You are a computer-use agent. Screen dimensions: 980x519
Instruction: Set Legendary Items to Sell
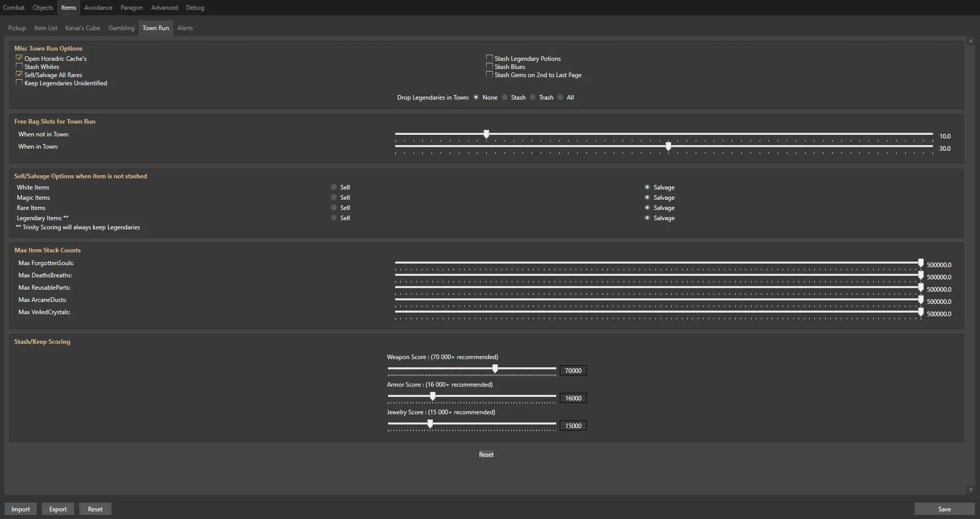(334, 218)
